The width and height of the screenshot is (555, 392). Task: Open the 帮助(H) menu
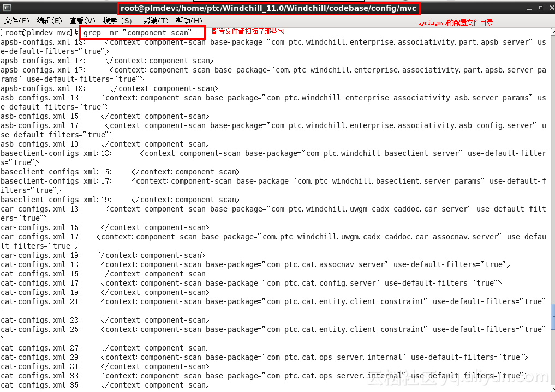click(189, 21)
